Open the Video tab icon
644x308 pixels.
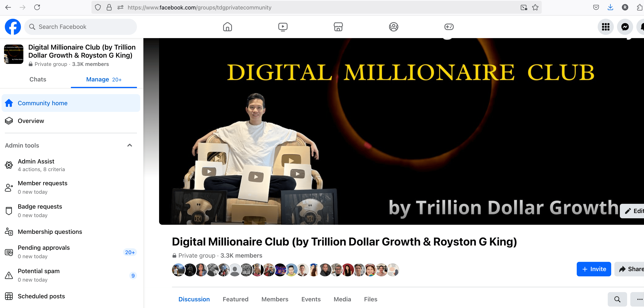point(283,27)
